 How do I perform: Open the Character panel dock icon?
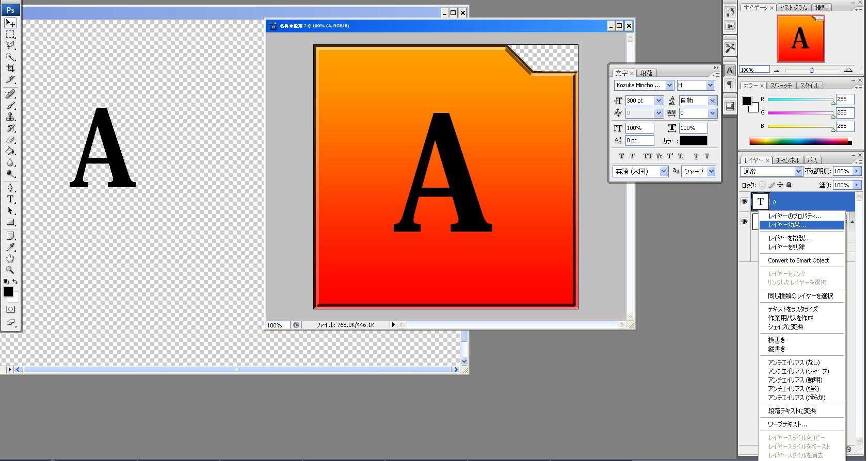(730, 70)
